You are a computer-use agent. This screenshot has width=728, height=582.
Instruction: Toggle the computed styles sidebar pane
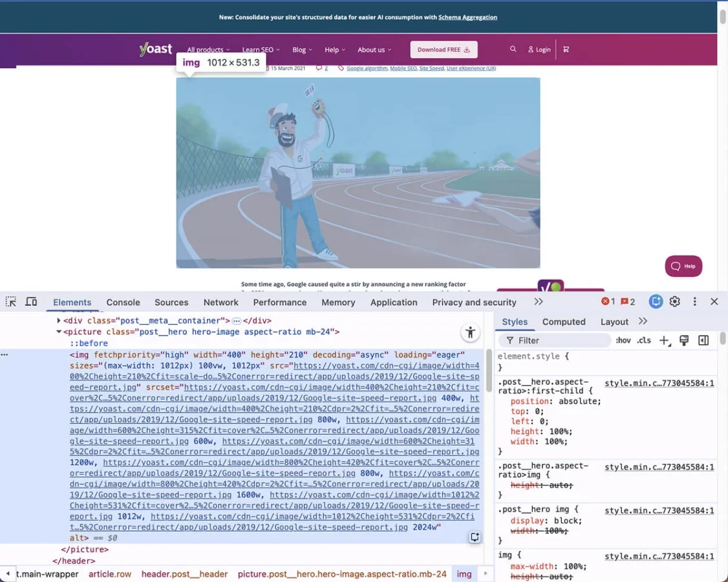point(703,339)
